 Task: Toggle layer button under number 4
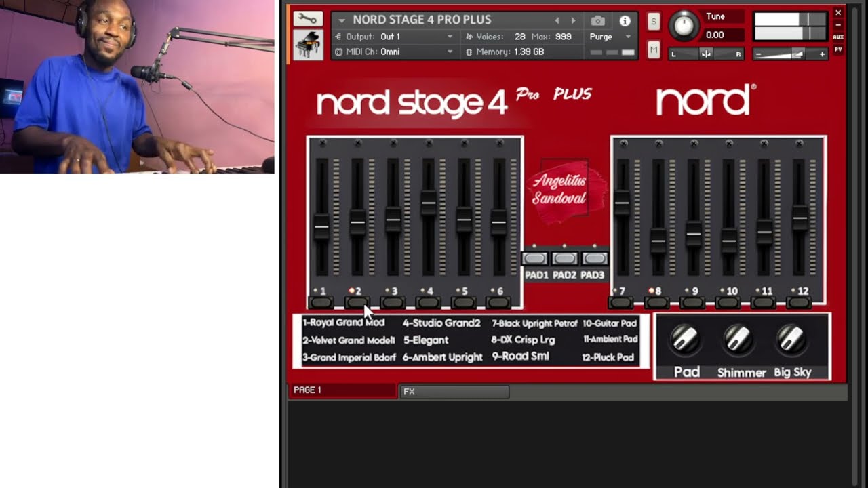(428, 303)
